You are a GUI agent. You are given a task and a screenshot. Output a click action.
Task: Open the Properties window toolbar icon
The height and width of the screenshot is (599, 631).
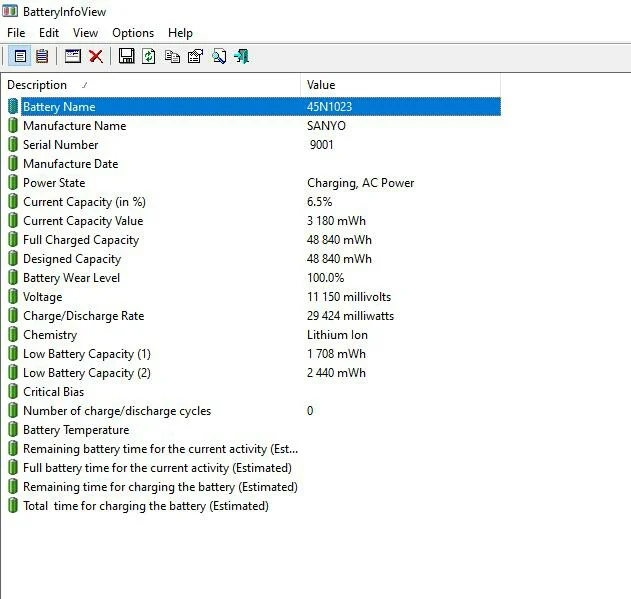tap(73, 56)
